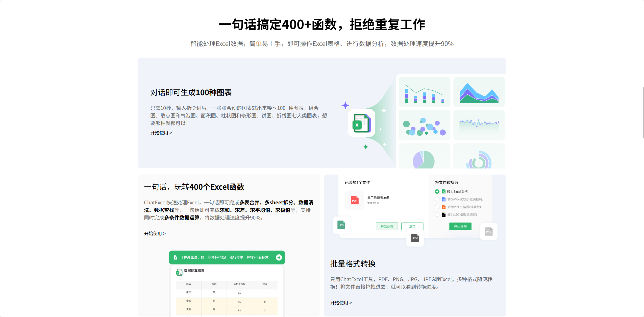
Task: Click the 将文件转换为 heading
Action: (x=446, y=182)
